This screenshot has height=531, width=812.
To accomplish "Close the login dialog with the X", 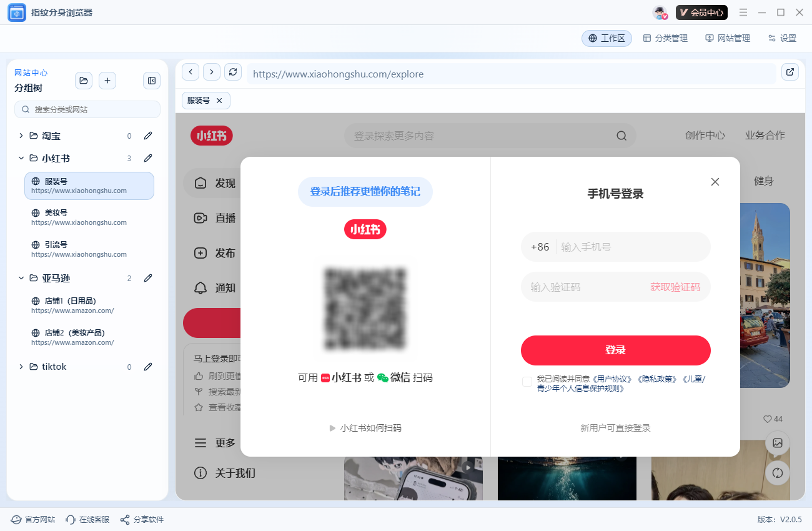I will [x=715, y=182].
